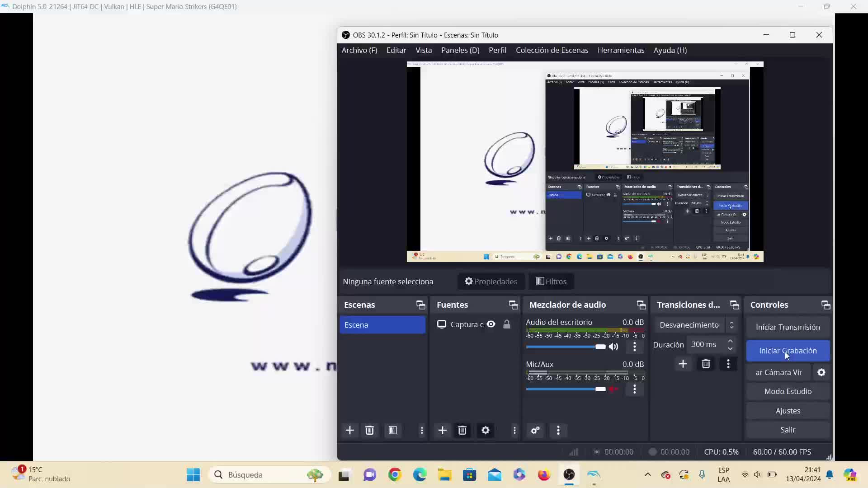This screenshot has height=488, width=868.
Task: Open Mic/Aux options three-dots
Action: [635, 389]
